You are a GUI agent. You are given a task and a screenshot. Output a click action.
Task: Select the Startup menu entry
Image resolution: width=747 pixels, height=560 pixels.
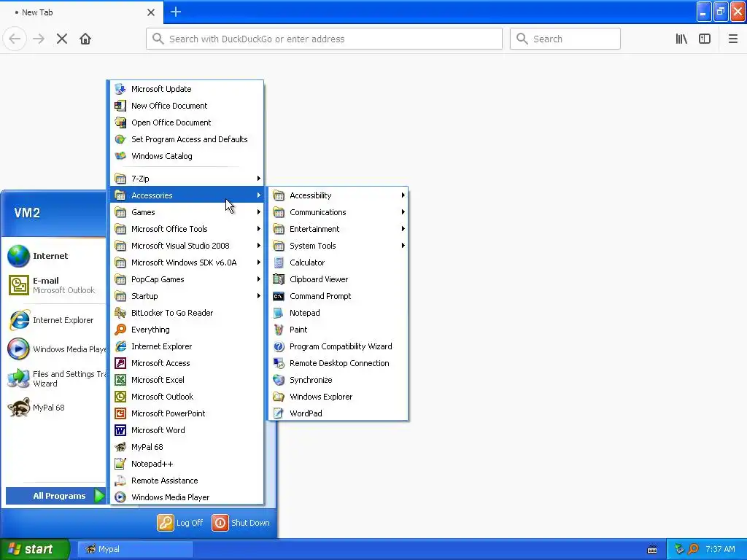(187, 296)
